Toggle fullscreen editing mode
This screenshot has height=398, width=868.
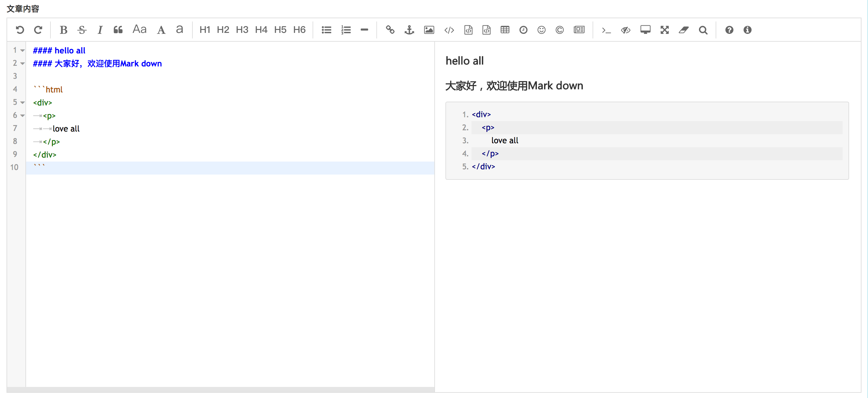pyautogui.click(x=665, y=30)
